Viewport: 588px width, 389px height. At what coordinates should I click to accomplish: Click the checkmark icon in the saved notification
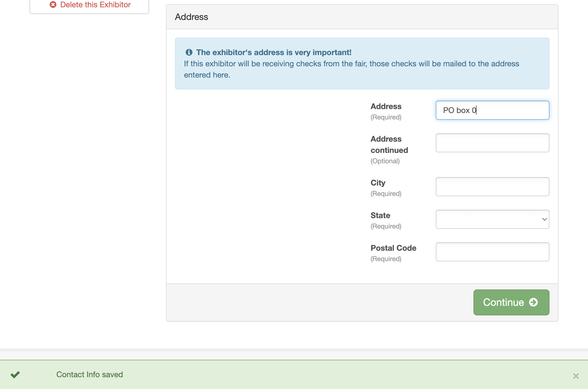coord(15,374)
